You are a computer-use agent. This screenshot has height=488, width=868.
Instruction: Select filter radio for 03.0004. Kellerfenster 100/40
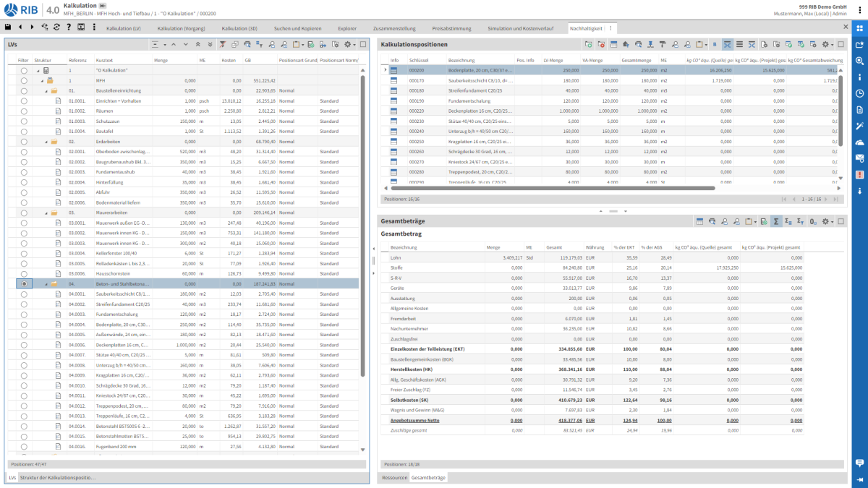pyautogui.click(x=24, y=254)
